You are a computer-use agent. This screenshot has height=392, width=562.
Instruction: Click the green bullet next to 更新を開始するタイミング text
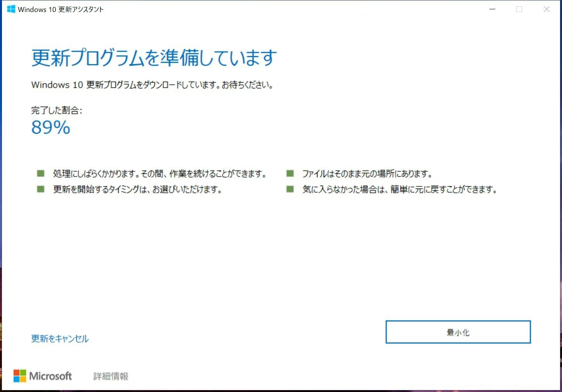click(40, 189)
